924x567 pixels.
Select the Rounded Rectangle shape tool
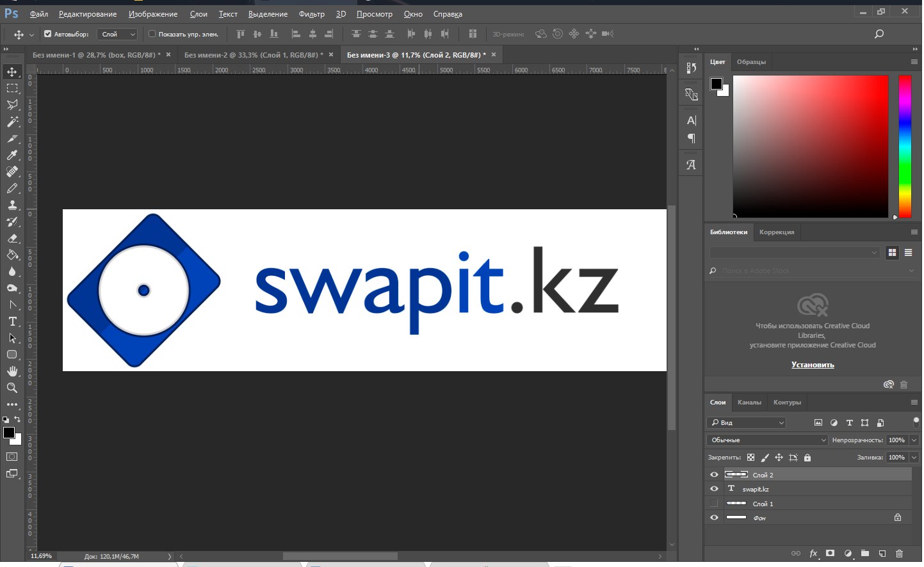coord(12,355)
